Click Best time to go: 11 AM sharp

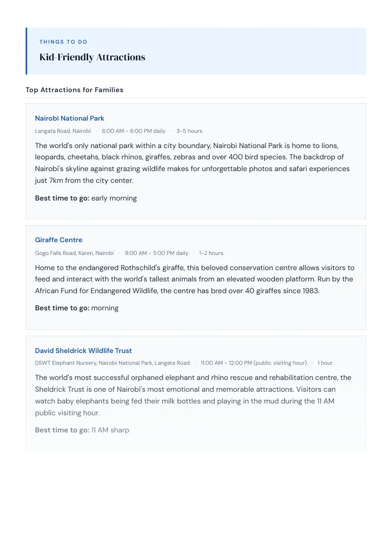pos(82,430)
